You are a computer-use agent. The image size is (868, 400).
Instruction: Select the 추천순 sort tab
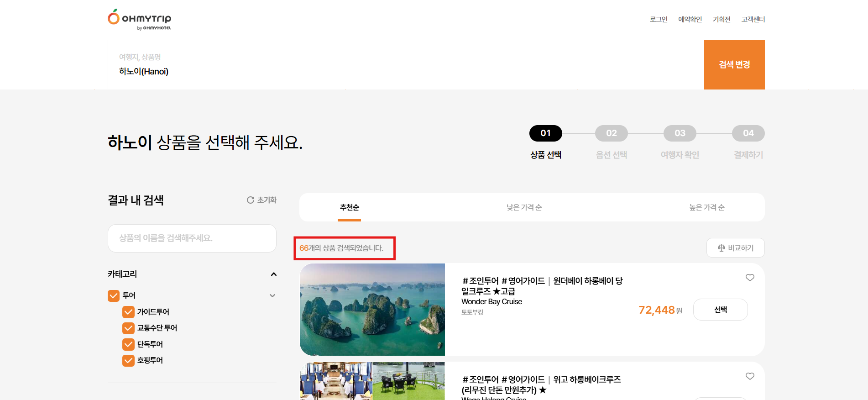tap(350, 207)
